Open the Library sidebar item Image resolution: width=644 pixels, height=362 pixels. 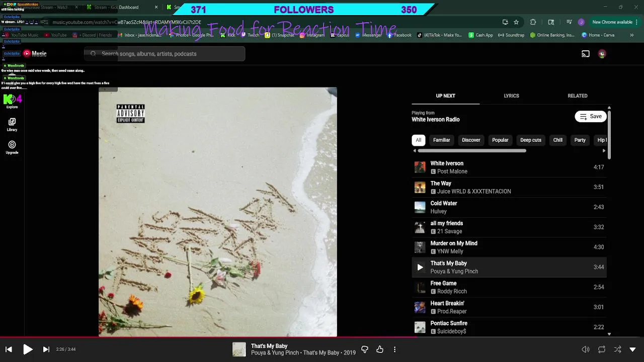(12, 125)
